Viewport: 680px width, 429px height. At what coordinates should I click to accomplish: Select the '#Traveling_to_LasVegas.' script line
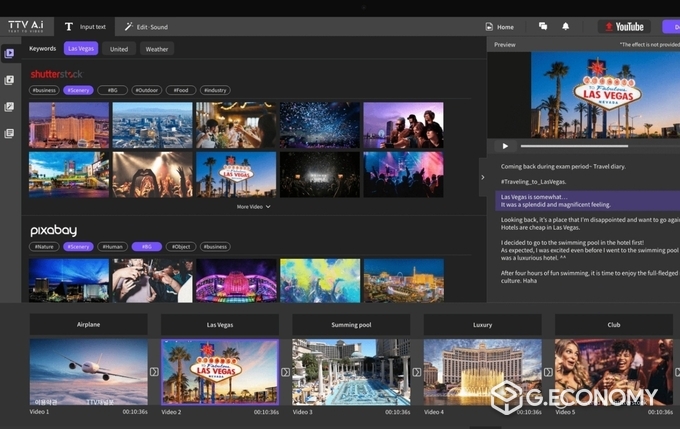pyautogui.click(x=533, y=182)
